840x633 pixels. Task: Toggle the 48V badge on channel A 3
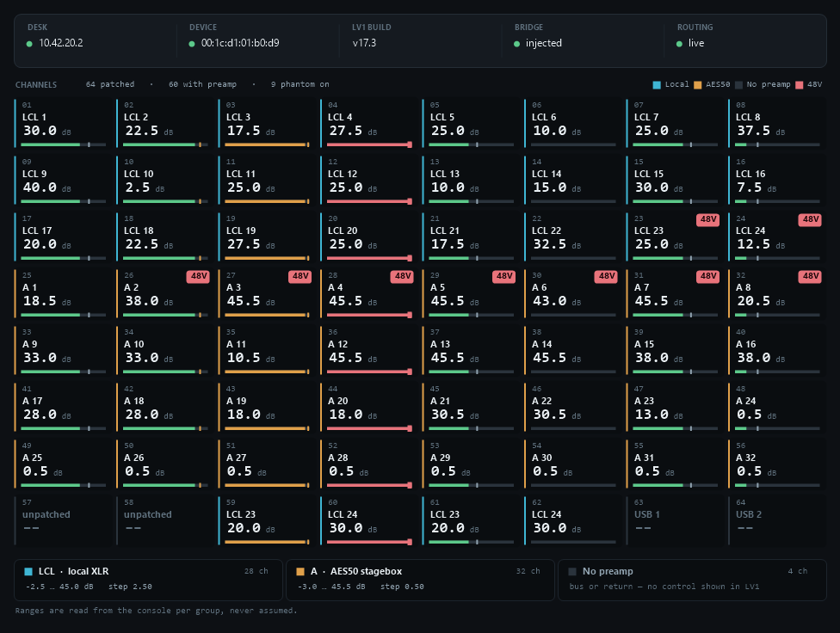click(300, 276)
